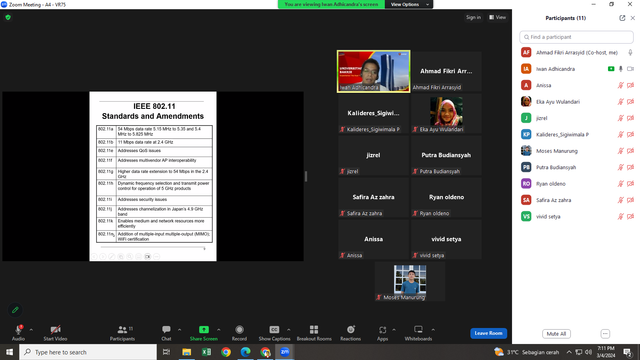The width and height of the screenshot is (640, 360).
Task: Focus the Find a participant search box
Action: pyautogui.click(x=576, y=37)
